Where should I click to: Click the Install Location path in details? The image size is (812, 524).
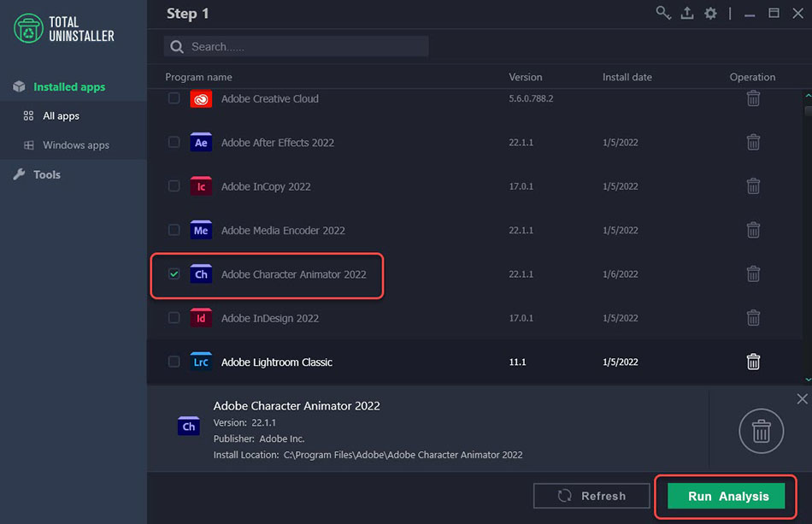pos(403,455)
